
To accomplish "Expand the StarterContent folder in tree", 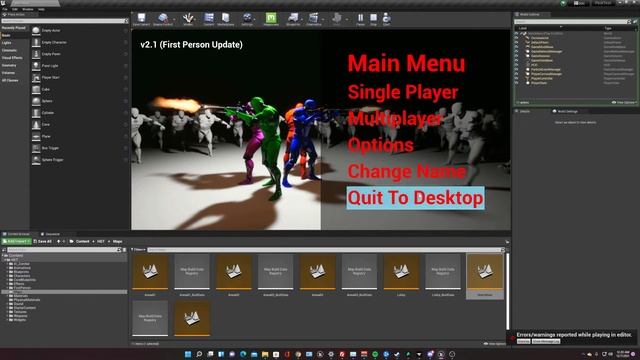I will tap(8, 308).
